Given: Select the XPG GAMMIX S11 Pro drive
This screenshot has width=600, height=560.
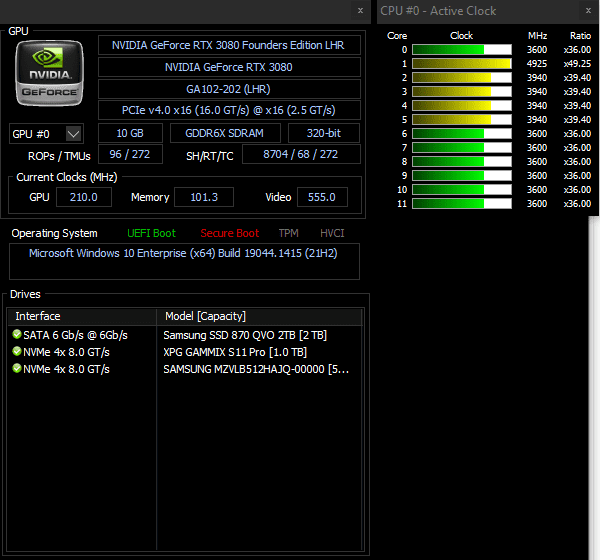Looking at the screenshot, I should 235,352.
